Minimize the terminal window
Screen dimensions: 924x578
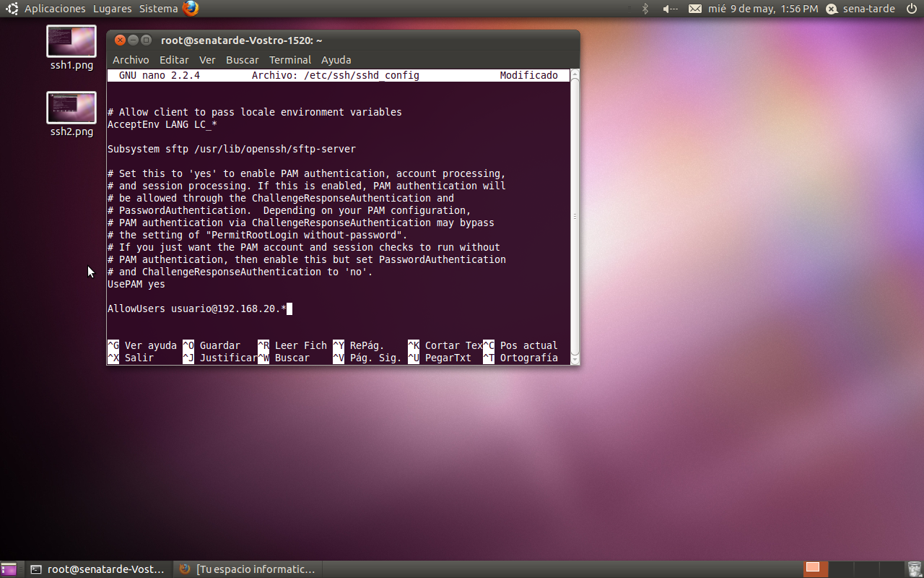tap(134, 40)
